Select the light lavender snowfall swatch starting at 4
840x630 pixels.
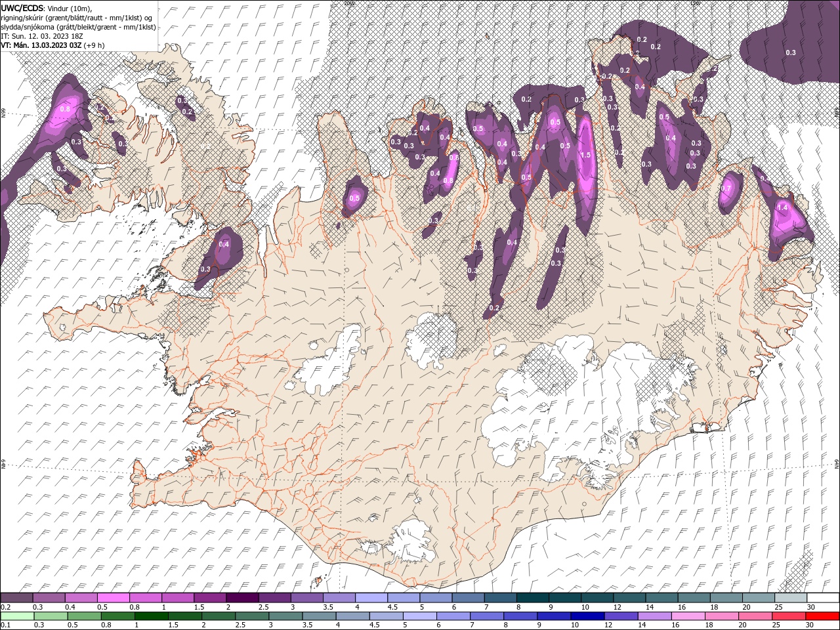[x=371, y=598]
